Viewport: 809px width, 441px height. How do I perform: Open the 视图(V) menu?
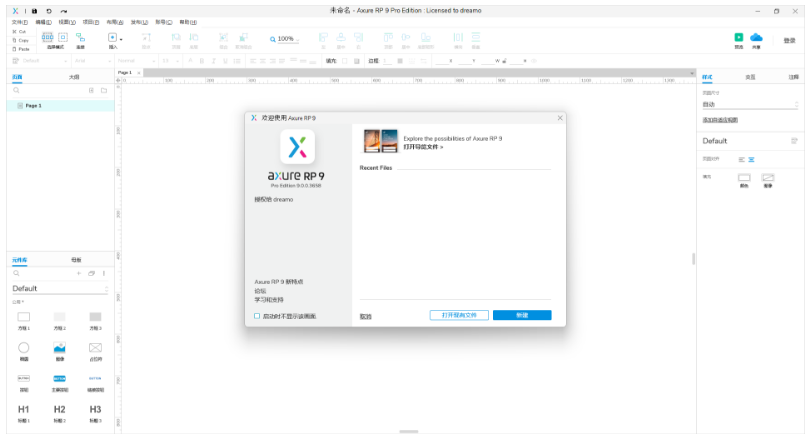67,22
